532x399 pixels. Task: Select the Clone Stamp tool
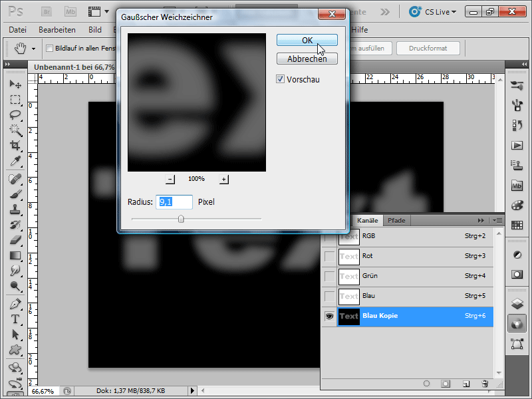click(x=15, y=209)
